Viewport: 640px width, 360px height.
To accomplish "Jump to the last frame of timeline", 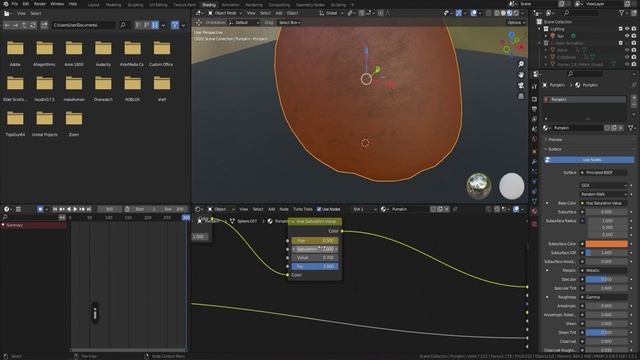I will pyautogui.click(x=89, y=209).
